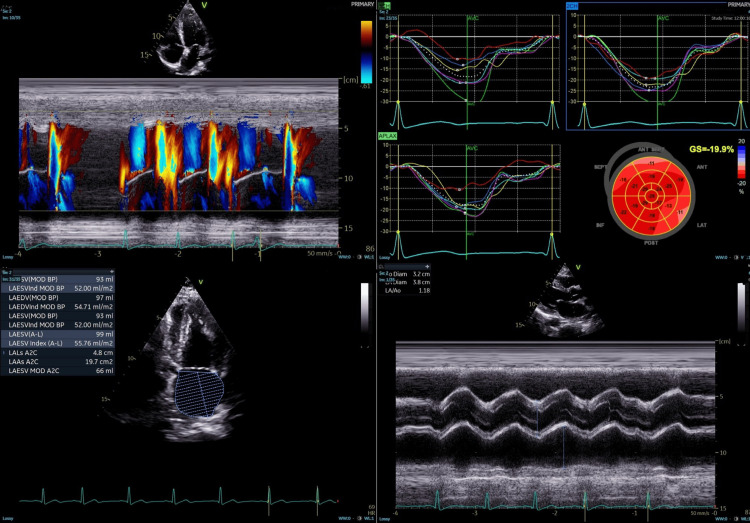The height and width of the screenshot is (523, 750).
Task: Adjust the color Doppler velocity scale bar
Action: pyautogui.click(x=366, y=52)
